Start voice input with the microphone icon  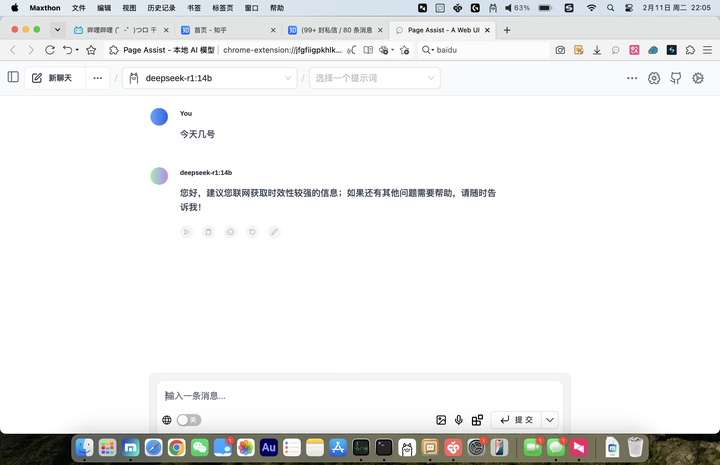pyautogui.click(x=459, y=420)
